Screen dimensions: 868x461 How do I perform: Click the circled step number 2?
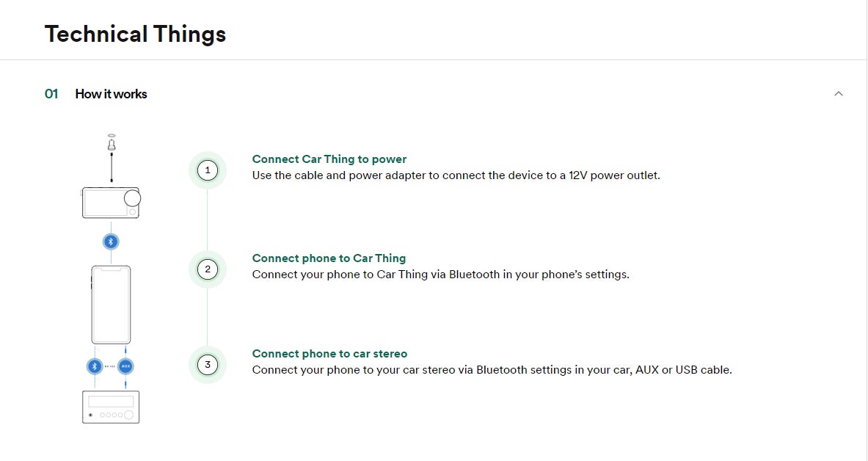(x=208, y=269)
